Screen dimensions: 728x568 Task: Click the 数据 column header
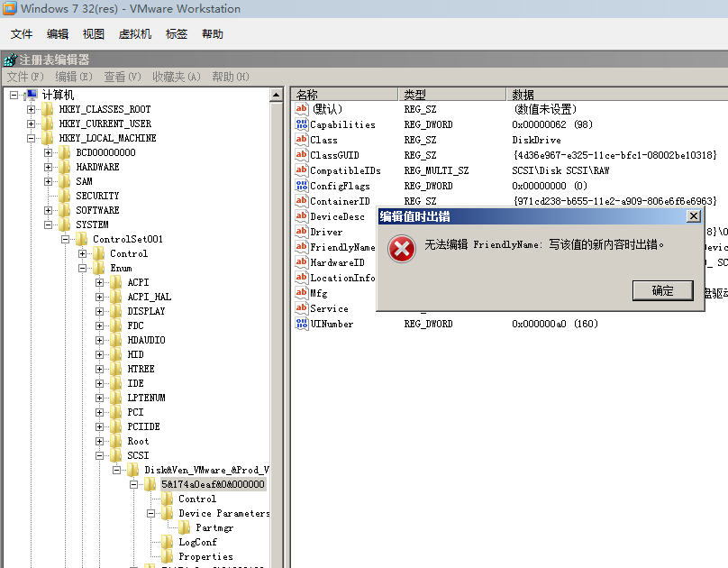617,95
